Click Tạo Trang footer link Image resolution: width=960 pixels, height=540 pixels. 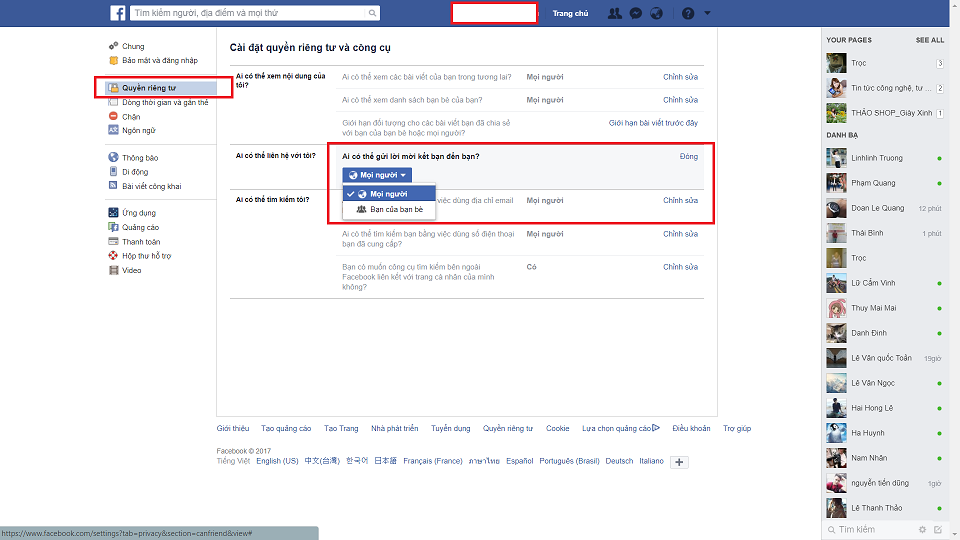click(x=341, y=429)
